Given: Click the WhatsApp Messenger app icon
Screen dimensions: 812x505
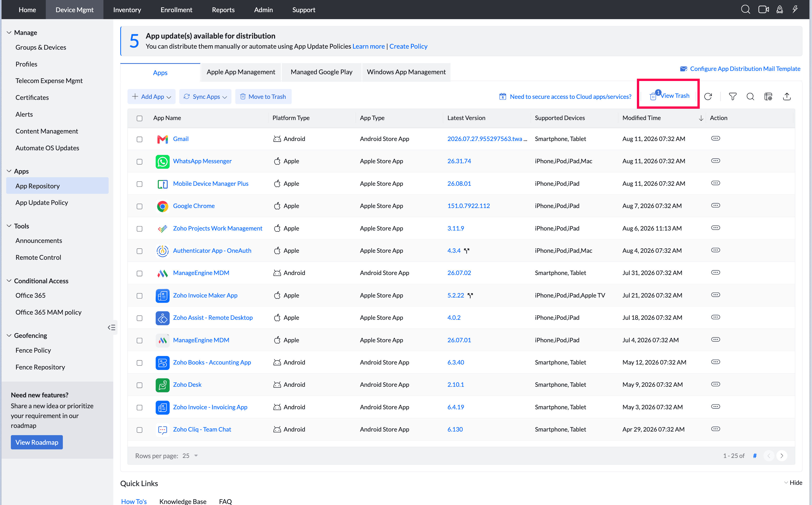Looking at the screenshot, I should pos(163,161).
